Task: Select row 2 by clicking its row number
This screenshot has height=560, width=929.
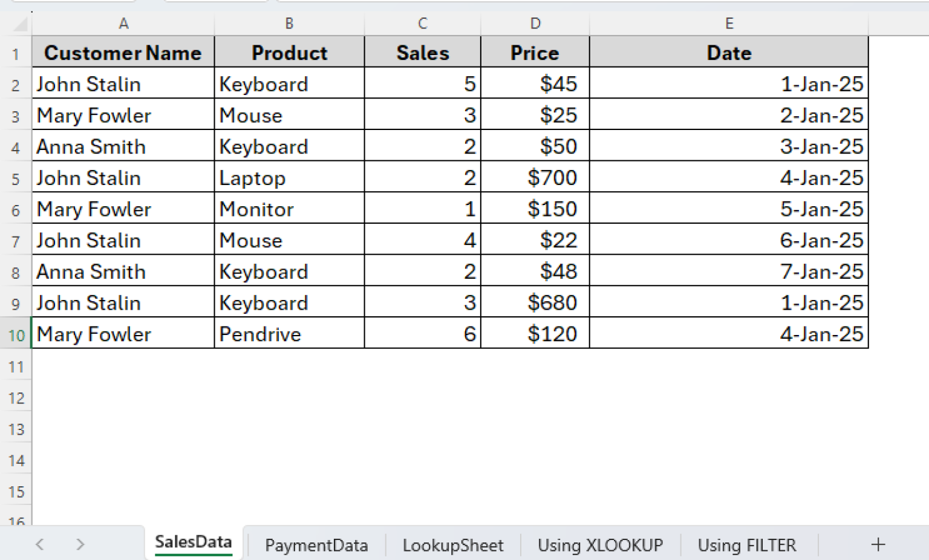Action: tap(15, 84)
